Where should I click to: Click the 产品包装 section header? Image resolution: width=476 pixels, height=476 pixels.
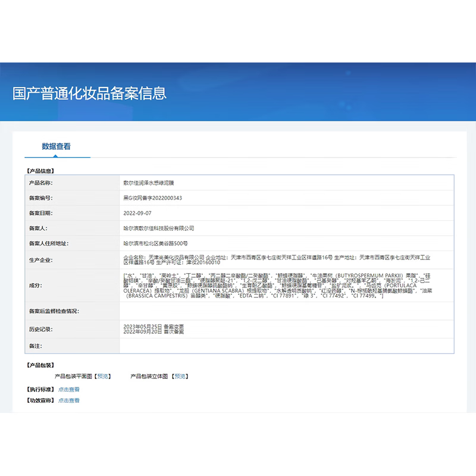point(38,364)
